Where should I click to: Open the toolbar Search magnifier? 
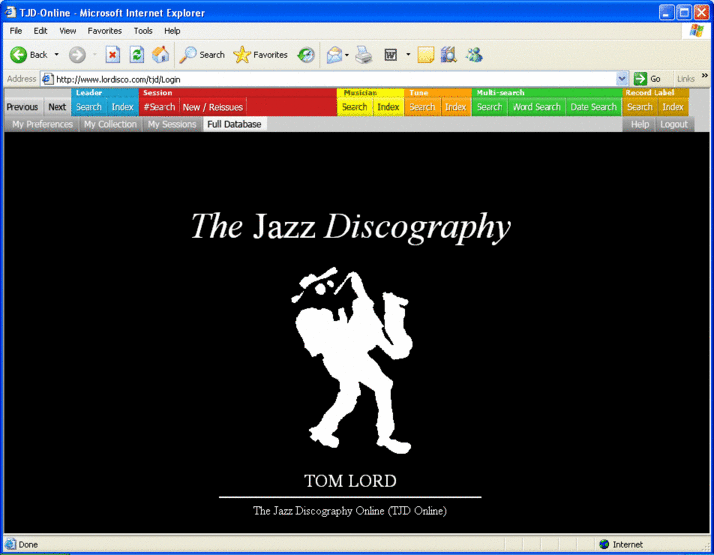188,55
